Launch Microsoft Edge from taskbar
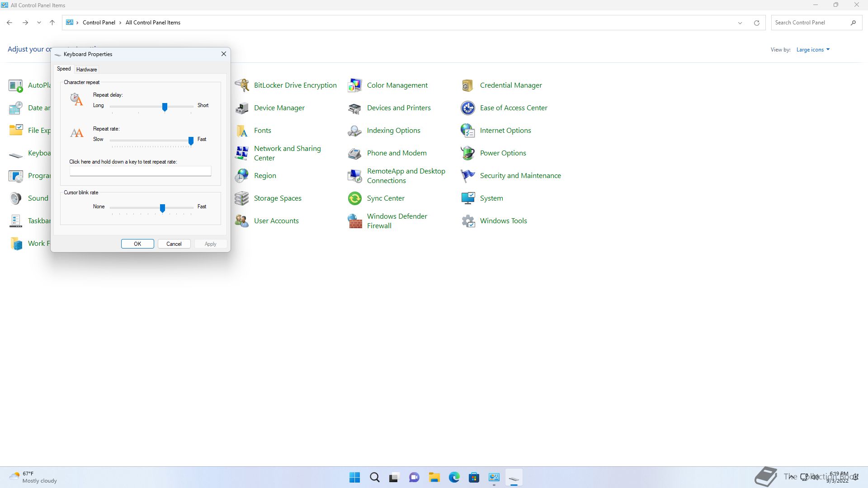The image size is (868, 488). click(454, 478)
